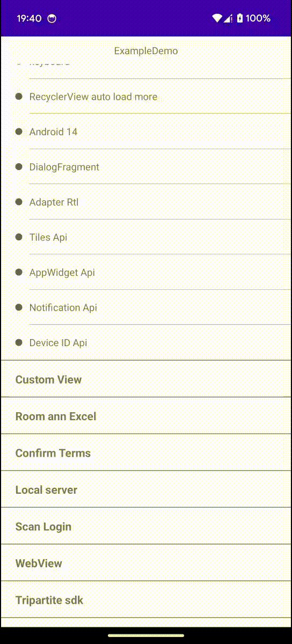Tap the ExampleDemo title text
This screenshot has width=292, height=644.
point(146,51)
